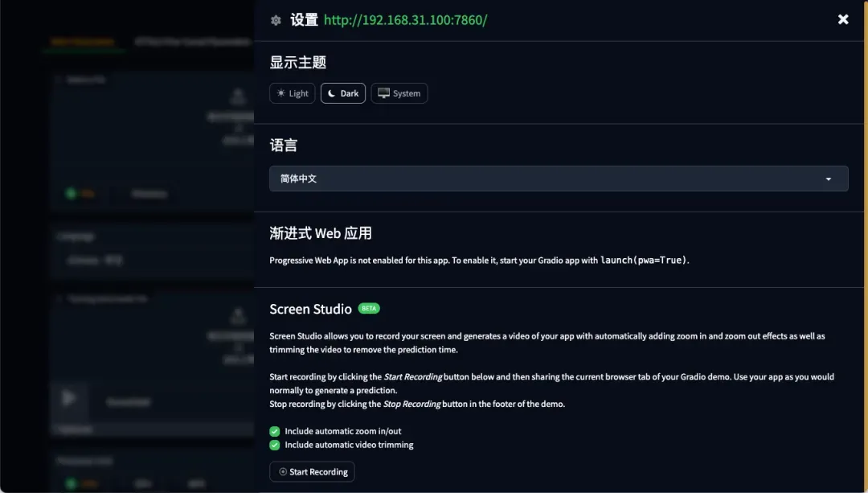Viewport: 868px width, 493px height.
Task: Select the System display theme option
Action: point(399,92)
